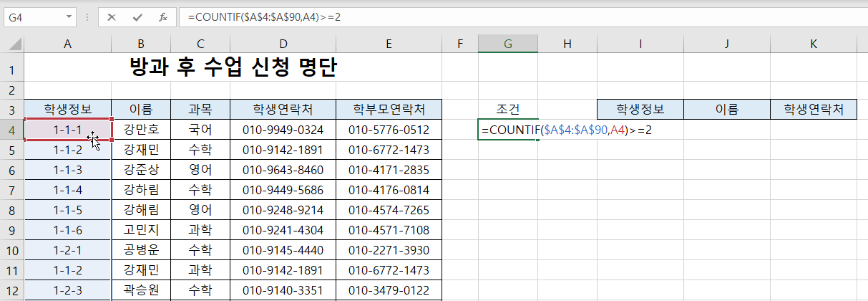Click the 학부모연락처 header cell
The height and width of the screenshot is (301, 868).
click(x=389, y=110)
